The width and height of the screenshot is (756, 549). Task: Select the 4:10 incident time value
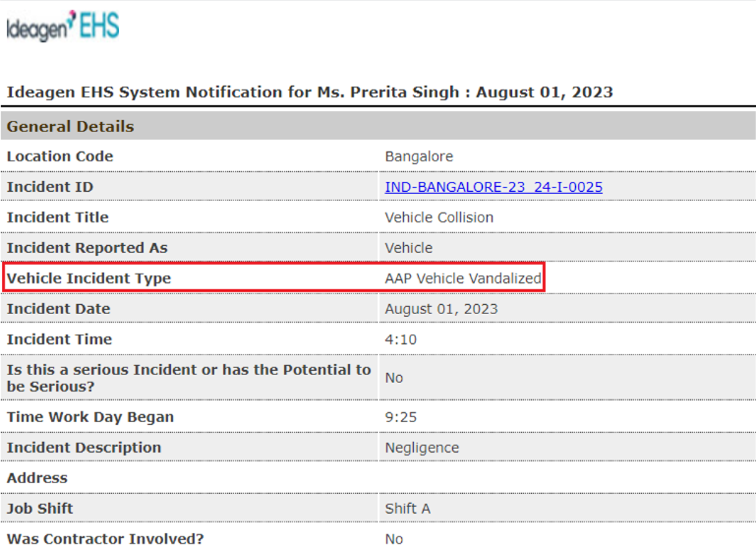[401, 339]
